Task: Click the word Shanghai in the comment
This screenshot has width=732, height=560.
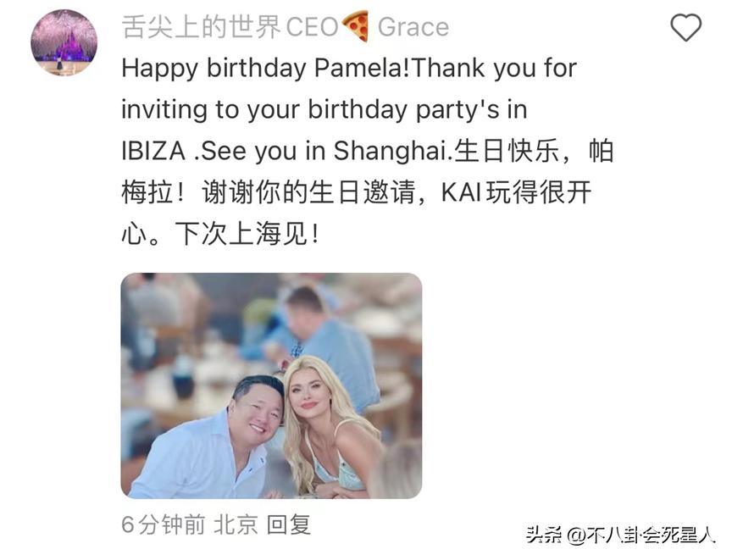Action: (390, 151)
